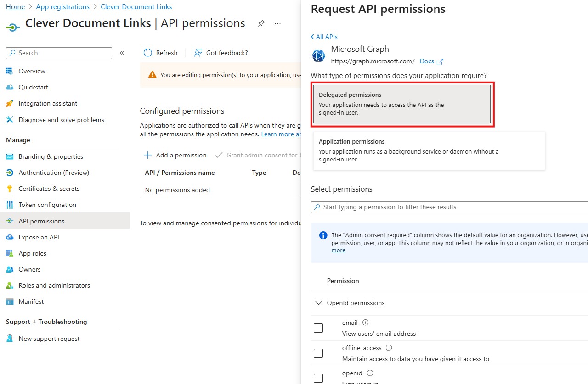588x384 pixels.
Task: Open Token configuration settings
Action: [47, 205]
